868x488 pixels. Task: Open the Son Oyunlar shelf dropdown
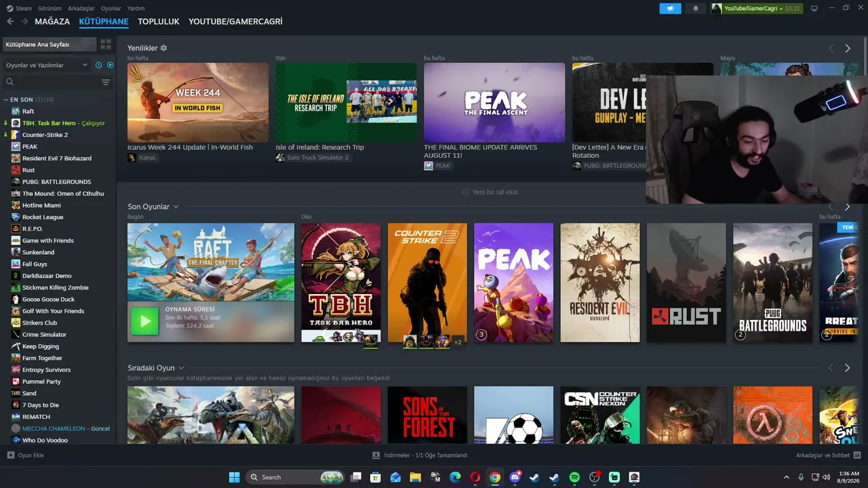click(x=176, y=207)
